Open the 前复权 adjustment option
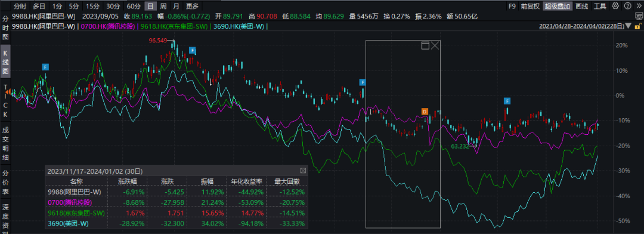Screen dimensions: 644x234 pos(530,6)
